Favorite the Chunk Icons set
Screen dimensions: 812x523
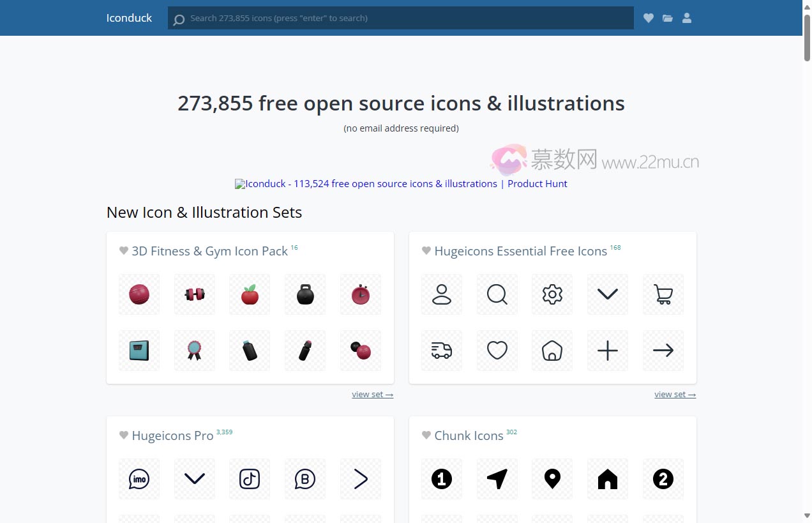pos(425,435)
